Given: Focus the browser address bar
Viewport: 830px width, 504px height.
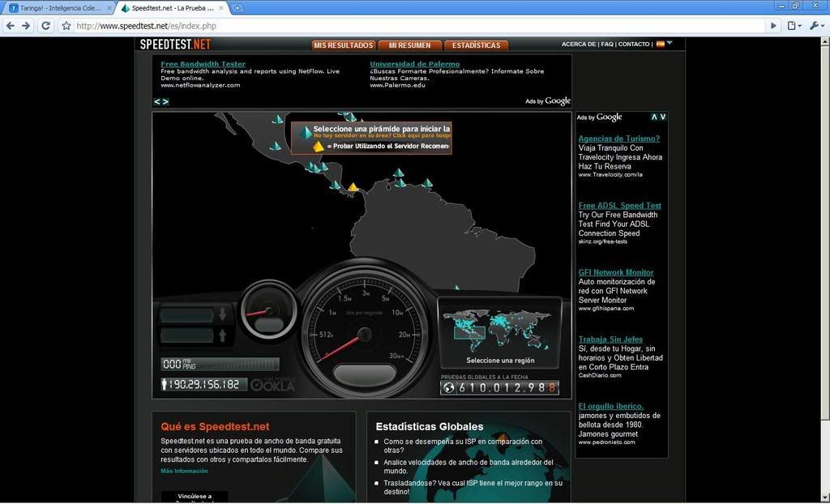Looking at the screenshot, I should click(x=418, y=26).
